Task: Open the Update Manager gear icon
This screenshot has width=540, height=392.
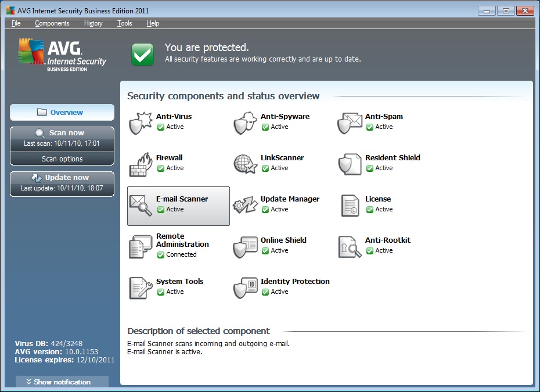Action: click(x=245, y=206)
